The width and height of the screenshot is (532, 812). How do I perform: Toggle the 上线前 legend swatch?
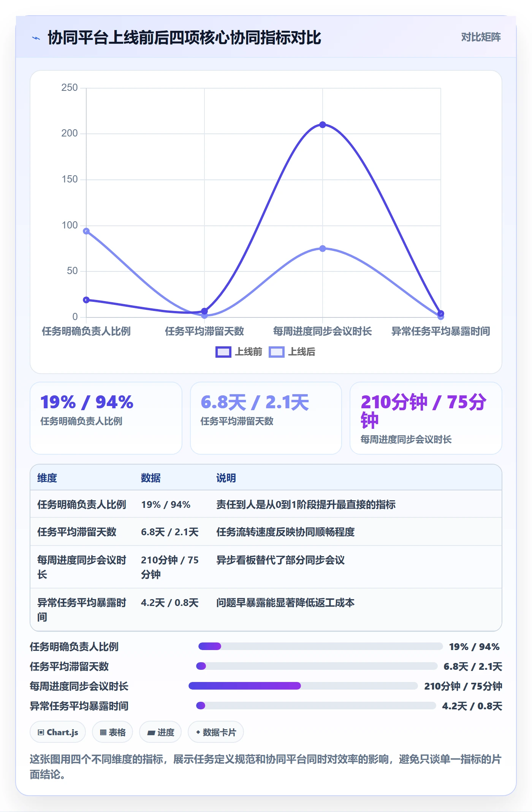pyautogui.click(x=223, y=352)
